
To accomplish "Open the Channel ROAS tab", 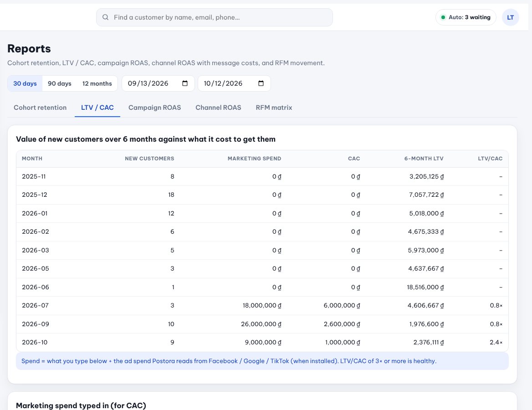I will (x=219, y=108).
